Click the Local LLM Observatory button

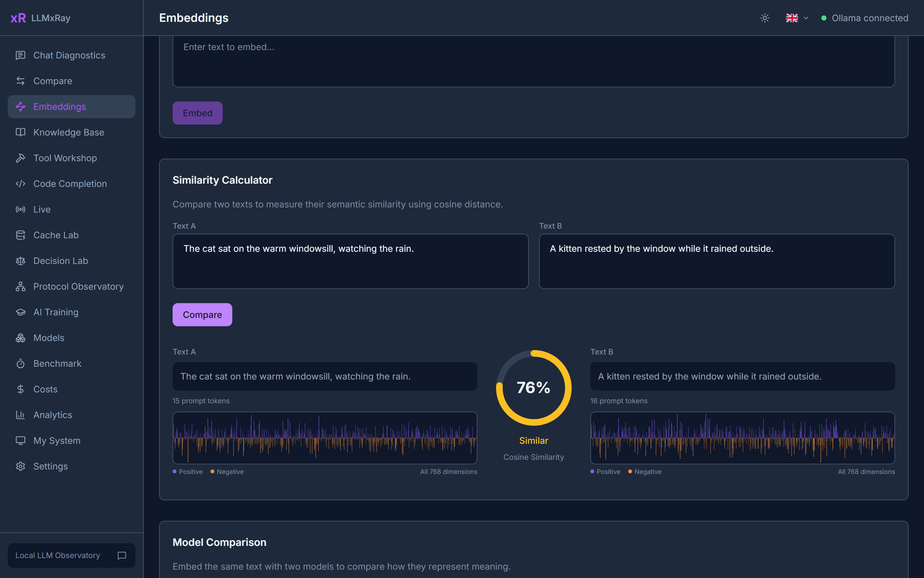point(72,556)
